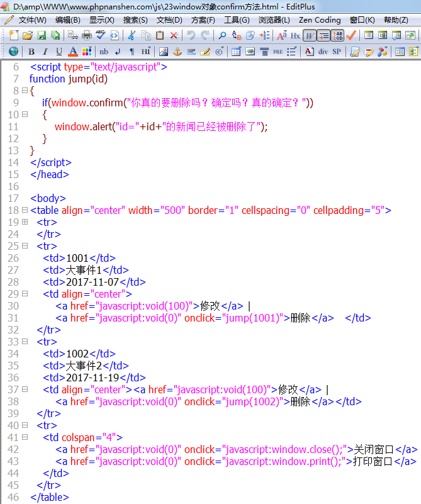Open the Heading HI dropdown
This screenshot has height=504, width=421.
point(145,52)
